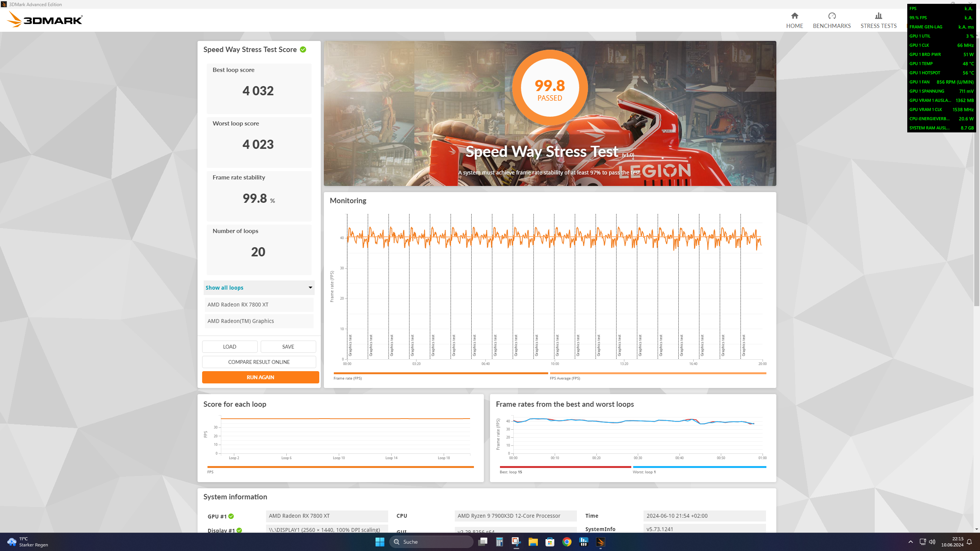Click the 3DMark logo in the header
The width and height of the screenshot is (980, 551).
(45, 20)
